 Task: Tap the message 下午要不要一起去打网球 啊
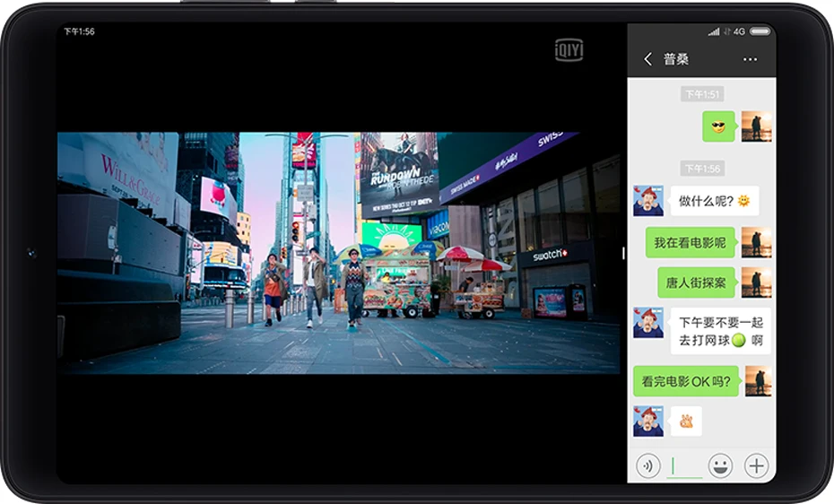(x=721, y=331)
